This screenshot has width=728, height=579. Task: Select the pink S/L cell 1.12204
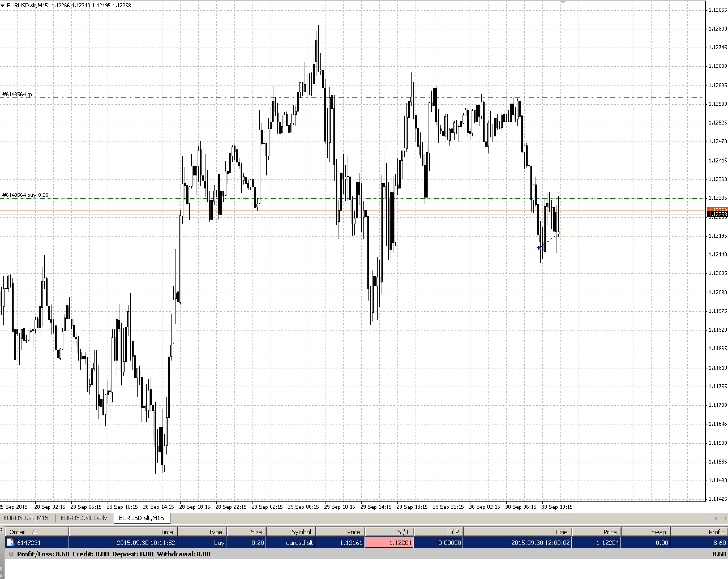click(x=389, y=543)
